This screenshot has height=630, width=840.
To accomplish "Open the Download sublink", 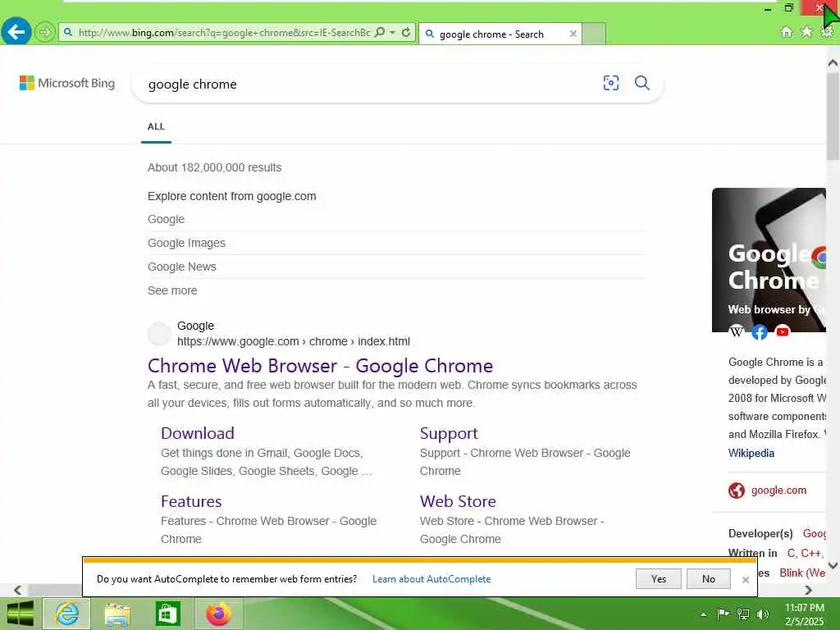I will [198, 433].
